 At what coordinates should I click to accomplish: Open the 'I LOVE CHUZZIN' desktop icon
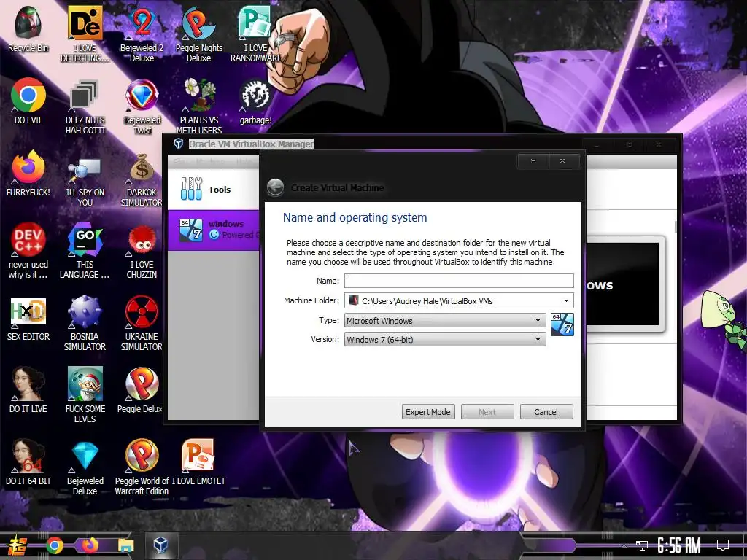click(x=142, y=251)
